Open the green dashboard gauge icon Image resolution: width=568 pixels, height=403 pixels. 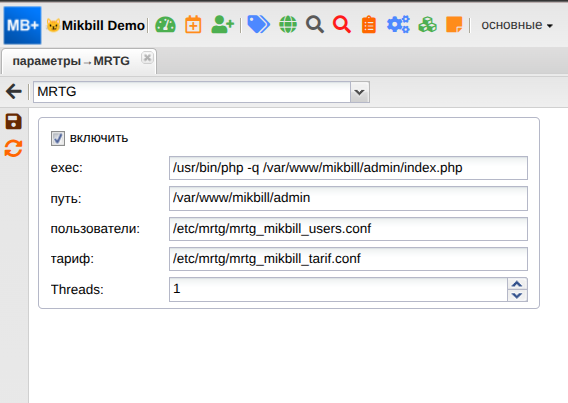165,25
